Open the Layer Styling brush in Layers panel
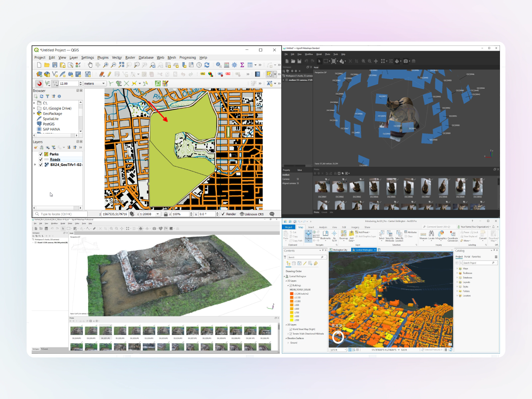This screenshot has height=399, width=532. 36,148
